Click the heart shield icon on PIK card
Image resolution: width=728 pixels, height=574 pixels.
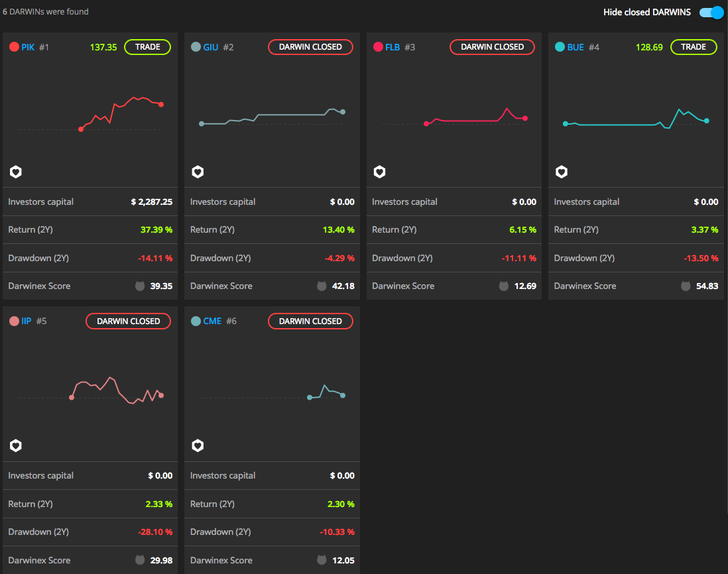click(16, 172)
